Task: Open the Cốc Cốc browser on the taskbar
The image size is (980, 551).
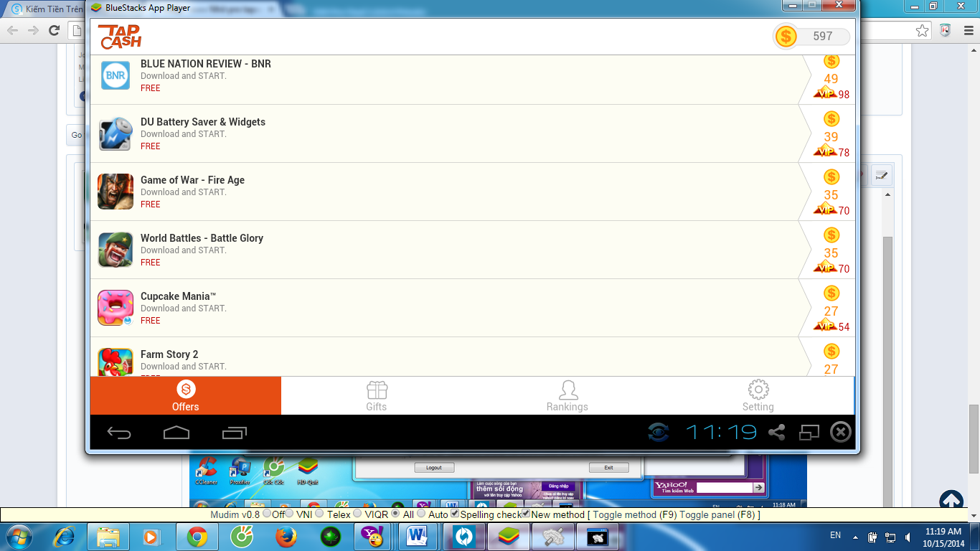Action: tap(242, 536)
